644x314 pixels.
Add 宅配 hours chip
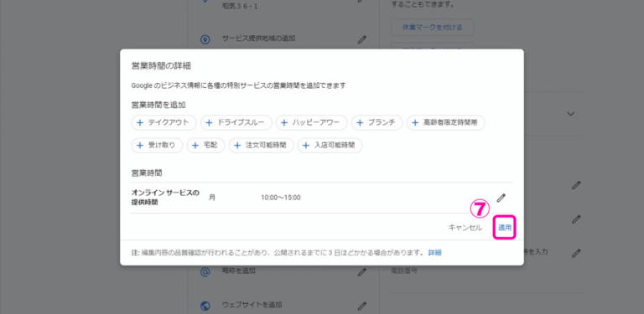pyautogui.click(x=205, y=145)
